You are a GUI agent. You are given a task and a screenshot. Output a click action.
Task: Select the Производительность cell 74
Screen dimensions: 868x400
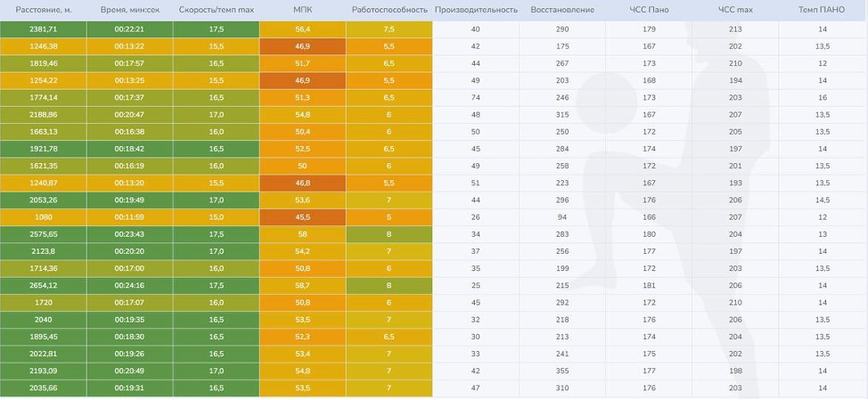pos(475,97)
